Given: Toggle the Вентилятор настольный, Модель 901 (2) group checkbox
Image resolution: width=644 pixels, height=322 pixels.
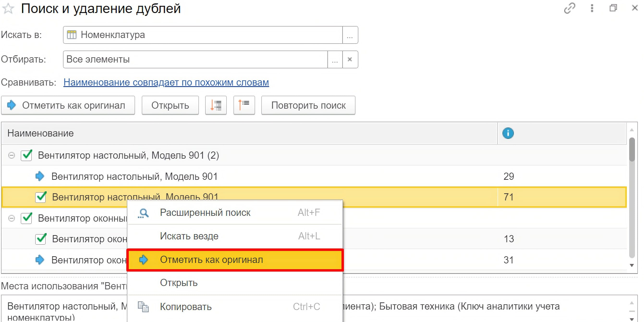Looking at the screenshot, I should click(26, 155).
